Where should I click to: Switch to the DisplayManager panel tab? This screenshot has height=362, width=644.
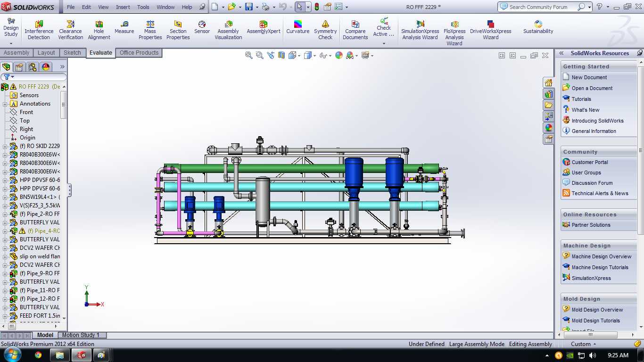click(46, 67)
